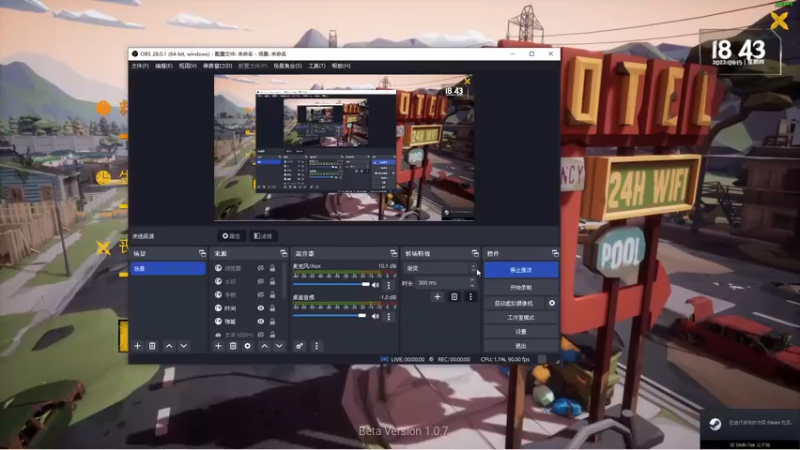This screenshot has height=450, width=800.
Task: Click Steam icon in overlay notification
Action: (715, 423)
